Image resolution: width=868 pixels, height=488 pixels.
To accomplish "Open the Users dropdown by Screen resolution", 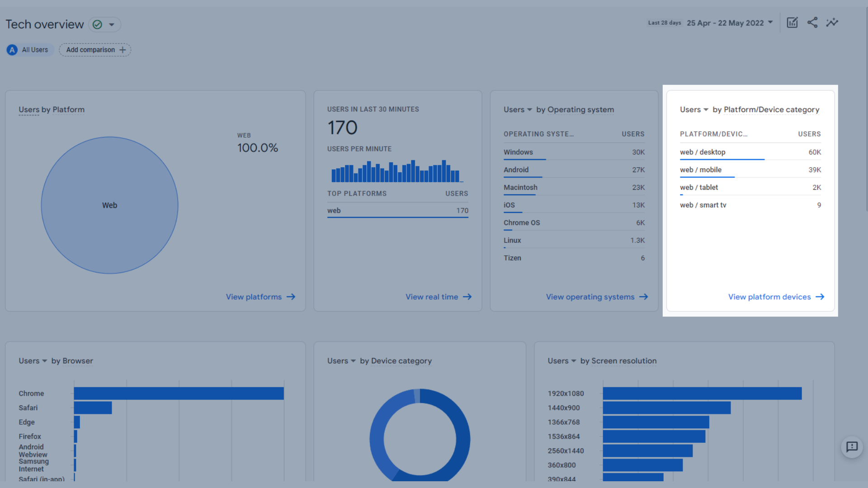I will [x=574, y=361].
